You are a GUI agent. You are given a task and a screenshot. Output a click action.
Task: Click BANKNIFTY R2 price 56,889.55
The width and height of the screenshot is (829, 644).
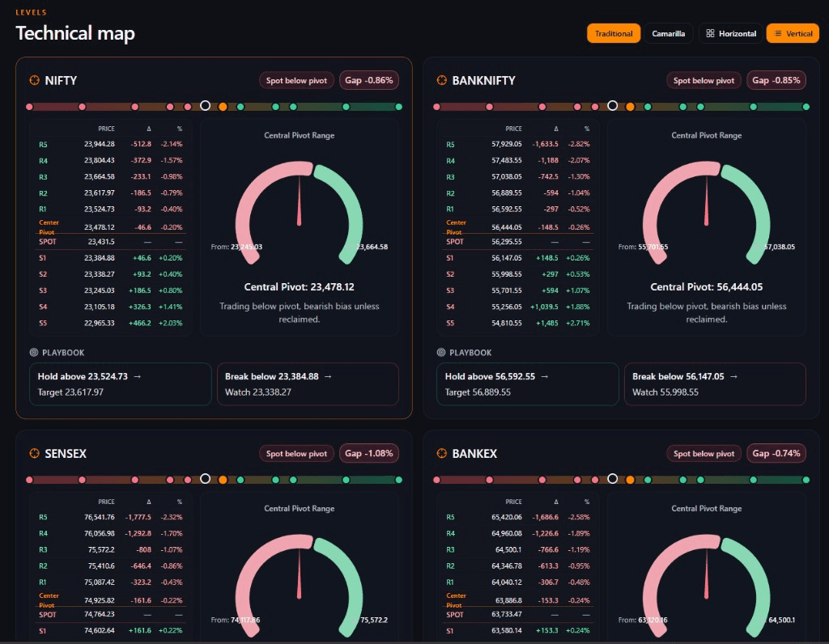(x=507, y=193)
